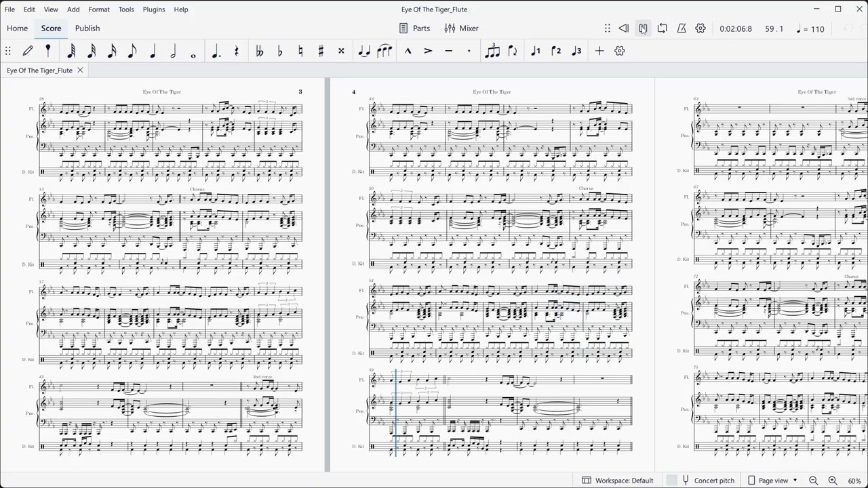Zoom out the score

[x=814, y=481]
